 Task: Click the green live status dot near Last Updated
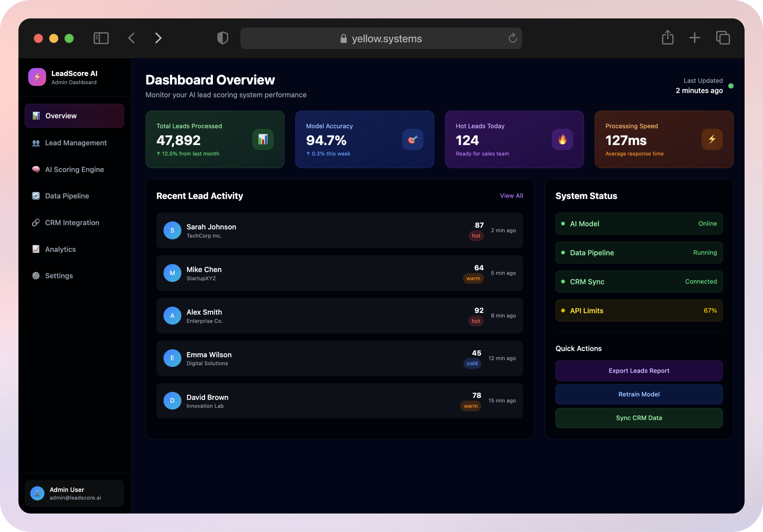[x=731, y=86]
